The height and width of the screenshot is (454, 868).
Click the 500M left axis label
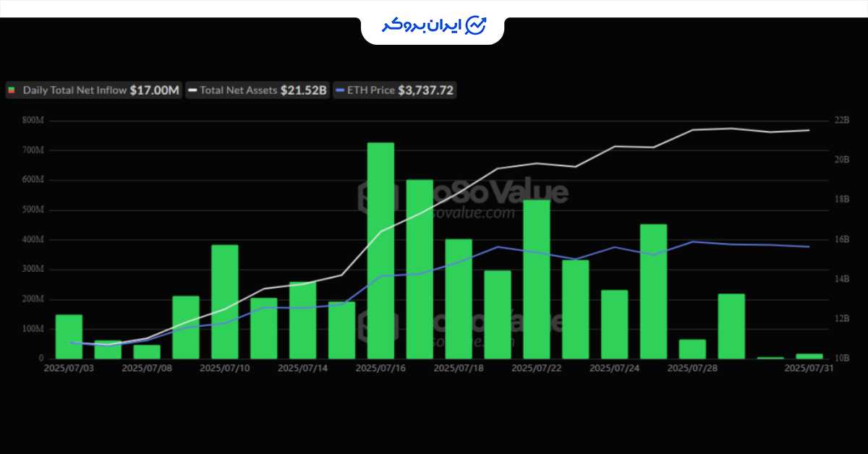33,210
